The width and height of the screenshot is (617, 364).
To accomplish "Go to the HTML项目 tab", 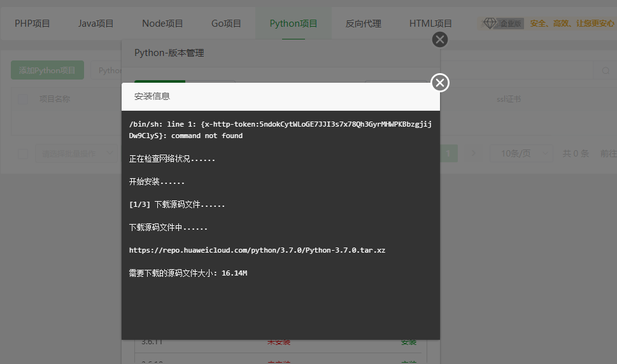I will [x=430, y=24].
